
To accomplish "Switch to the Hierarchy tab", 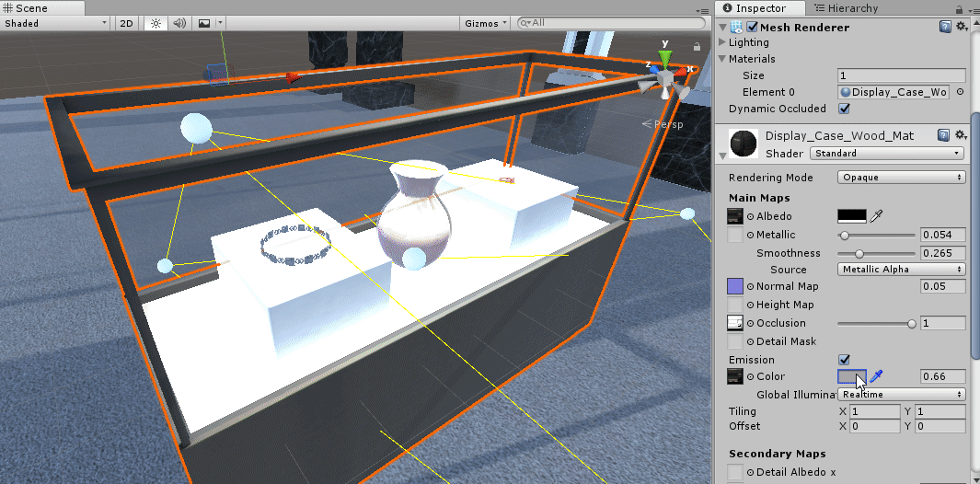I will pos(846,8).
